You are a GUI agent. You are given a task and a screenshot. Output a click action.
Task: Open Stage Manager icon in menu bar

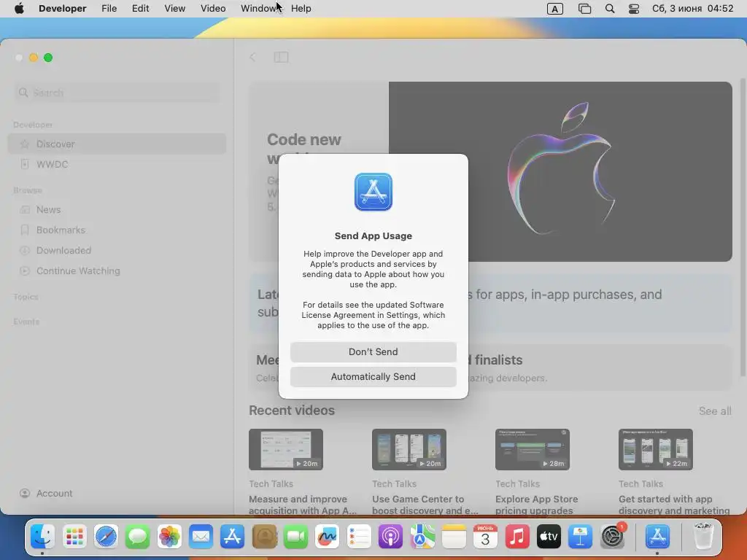pyautogui.click(x=584, y=9)
